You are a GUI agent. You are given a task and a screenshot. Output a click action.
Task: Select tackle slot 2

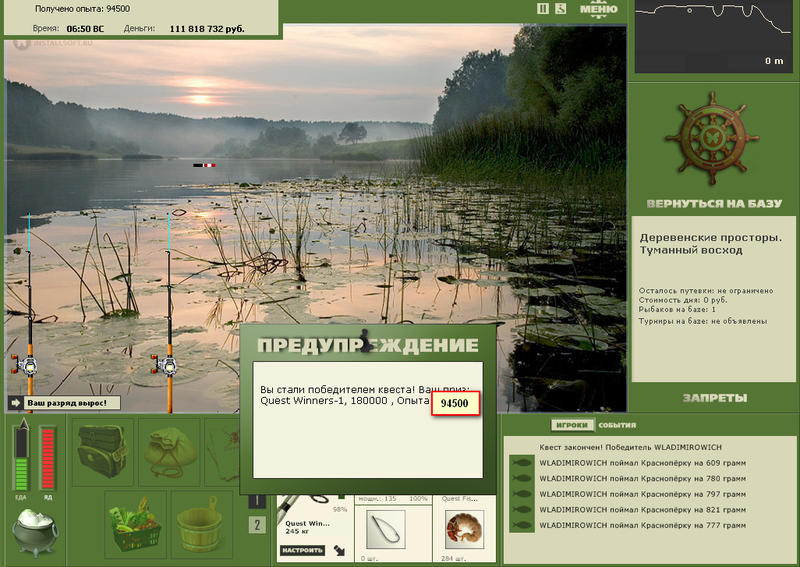click(x=257, y=525)
